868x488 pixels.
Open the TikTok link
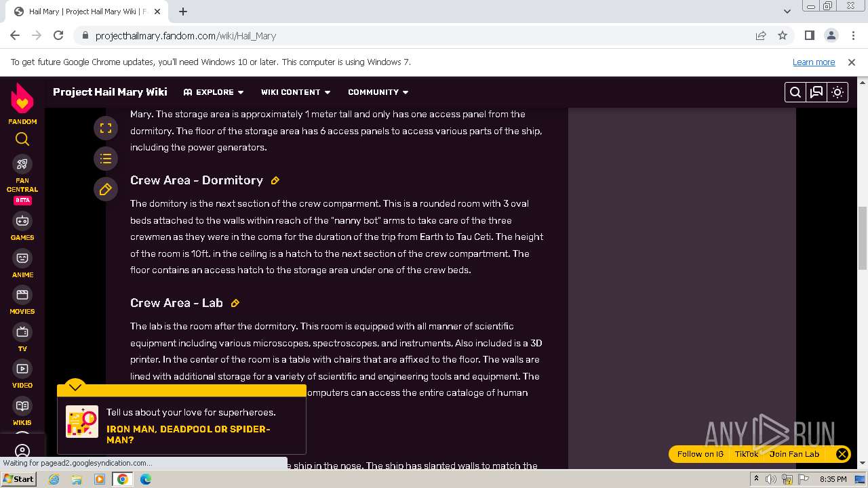pos(747,454)
